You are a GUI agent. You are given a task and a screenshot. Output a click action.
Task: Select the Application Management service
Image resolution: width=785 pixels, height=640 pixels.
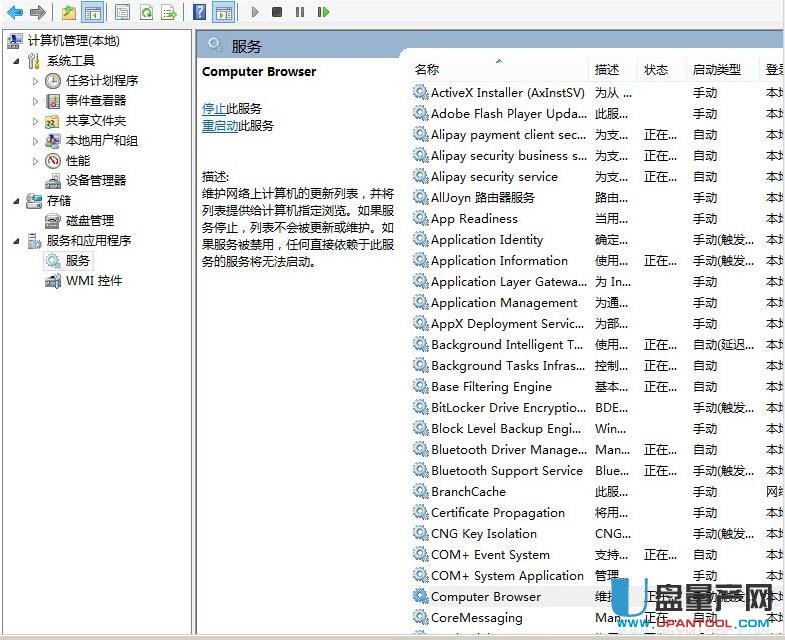[597, 303]
